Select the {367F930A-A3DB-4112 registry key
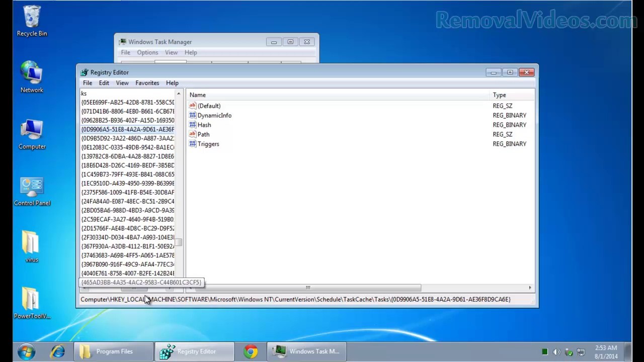Viewport: 644px width, 362px height. tap(128, 246)
